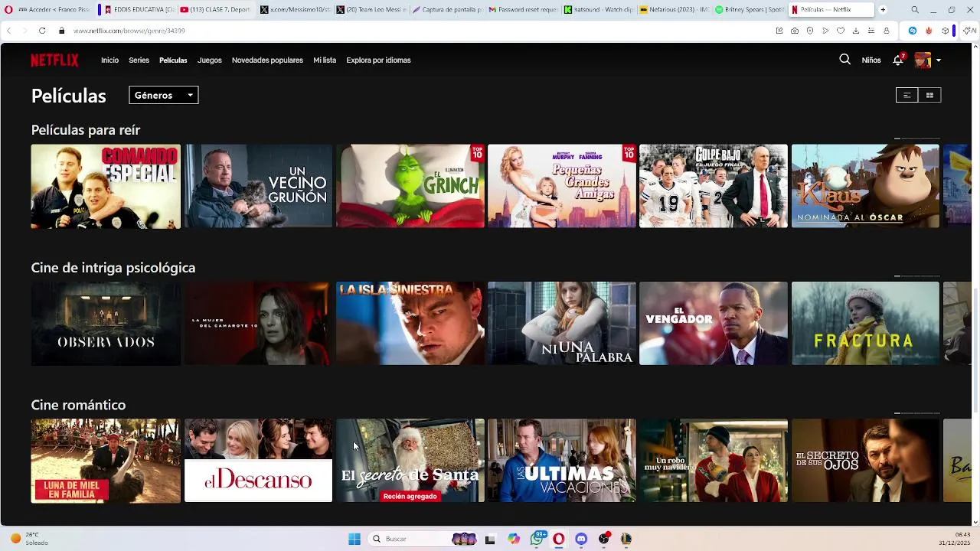Image resolution: width=980 pixels, height=551 pixels.
Task: Open the Géneros dropdown
Action: (x=163, y=95)
